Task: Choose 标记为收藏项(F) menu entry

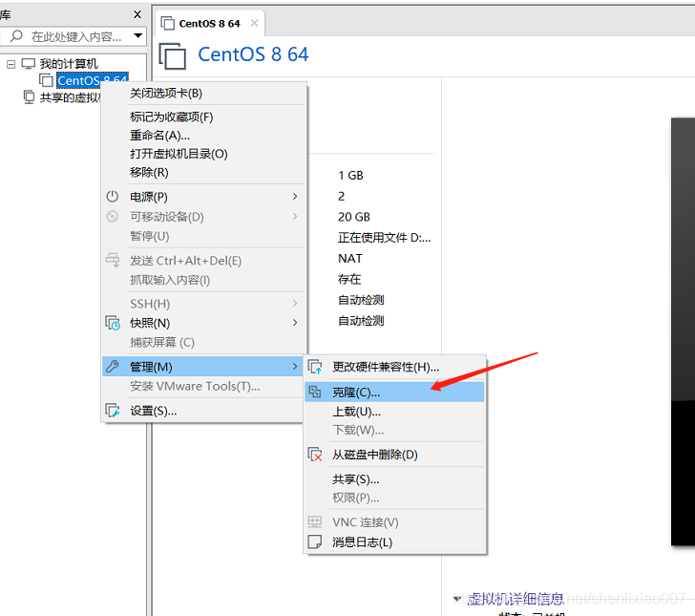Action: (x=203, y=117)
